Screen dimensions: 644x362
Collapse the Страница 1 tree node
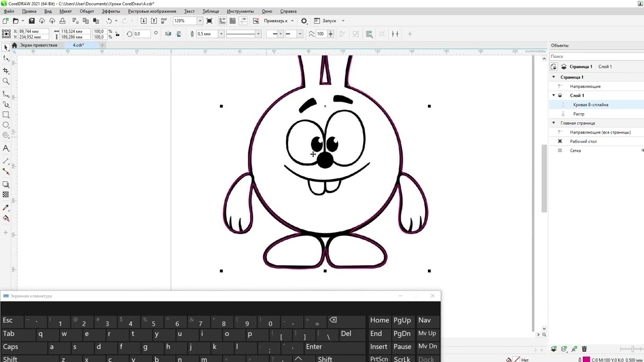(x=553, y=77)
